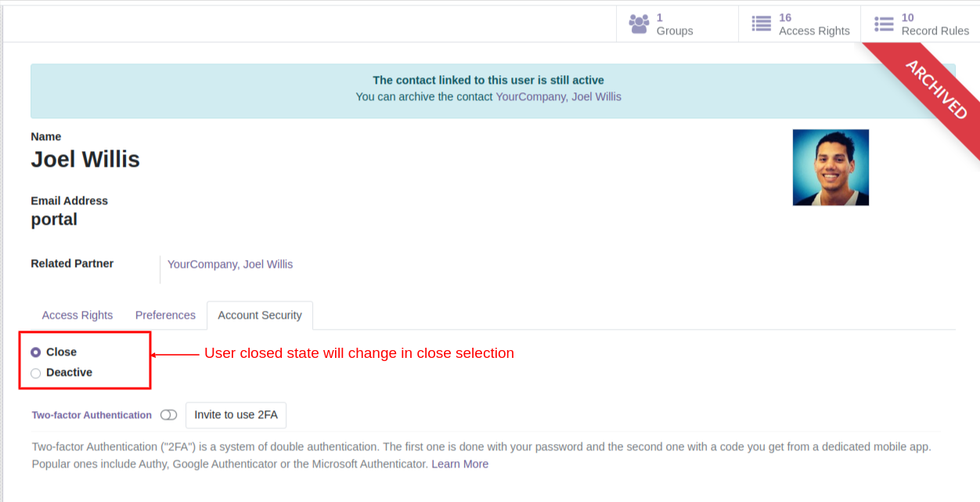Click the Access Rights list icon
980x502 pixels.
(761, 24)
